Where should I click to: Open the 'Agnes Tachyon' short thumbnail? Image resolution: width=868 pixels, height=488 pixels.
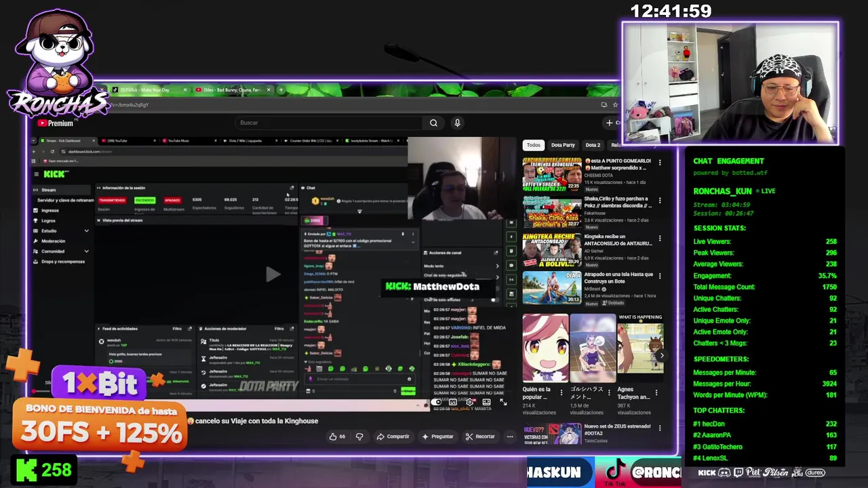640,348
